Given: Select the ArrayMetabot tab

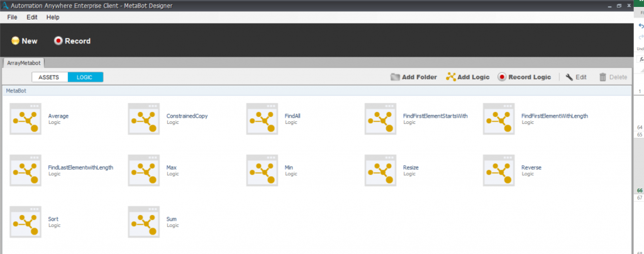Looking at the screenshot, I should pyautogui.click(x=24, y=63).
